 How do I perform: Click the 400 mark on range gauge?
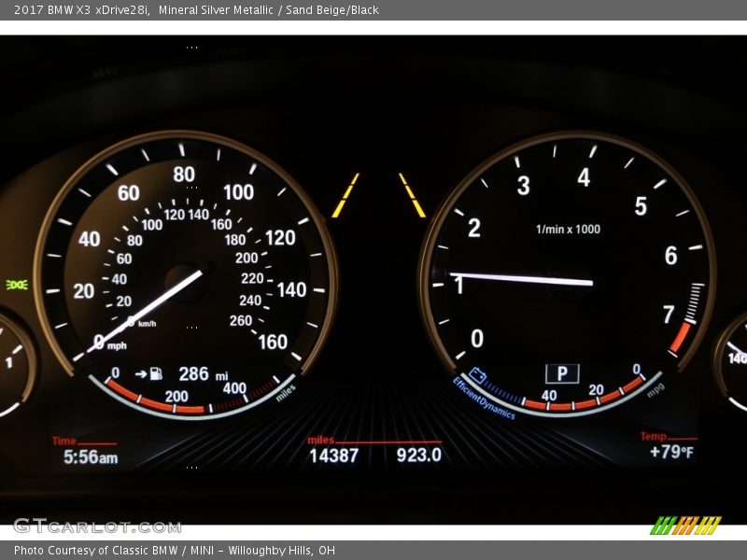tap(234, 388)
